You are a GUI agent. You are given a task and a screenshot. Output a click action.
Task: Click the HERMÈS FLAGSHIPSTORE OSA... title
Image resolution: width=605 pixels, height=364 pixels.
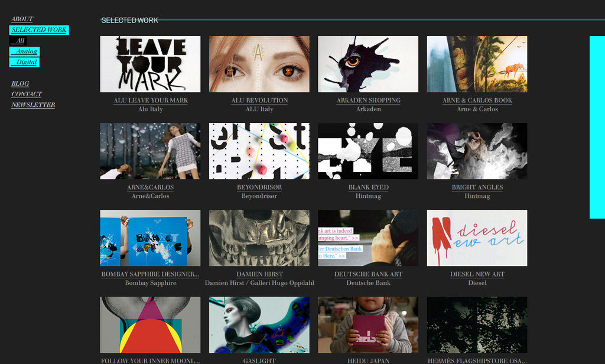(477, 361)
